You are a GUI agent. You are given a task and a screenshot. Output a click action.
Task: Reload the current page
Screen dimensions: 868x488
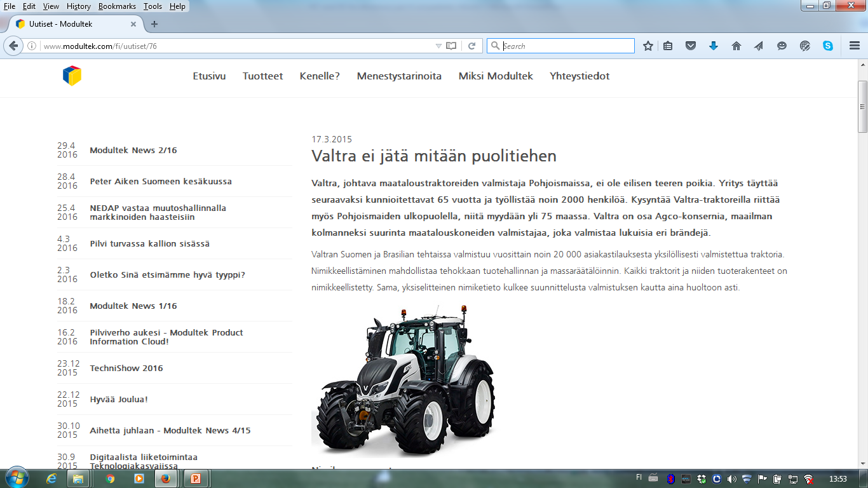coord(471,46)
